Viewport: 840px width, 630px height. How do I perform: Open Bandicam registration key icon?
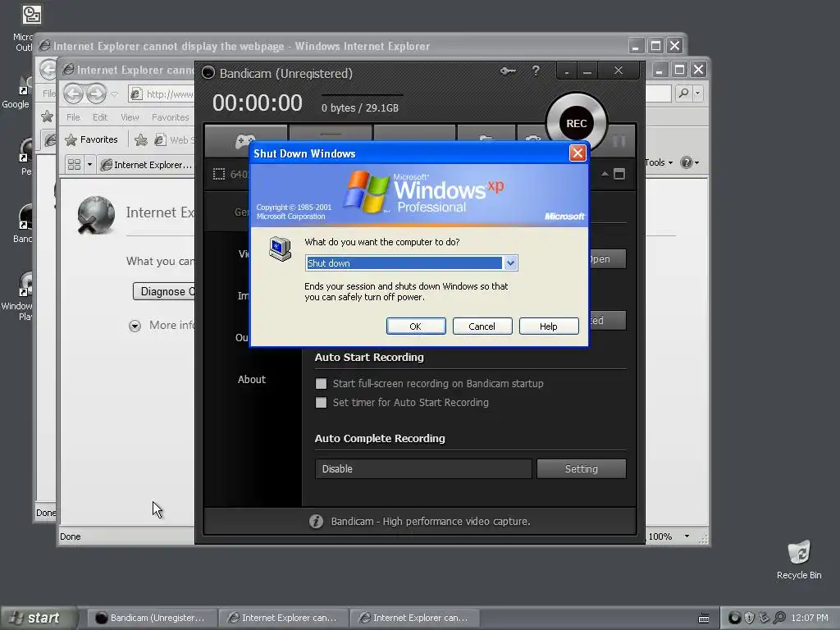[508, 71]
